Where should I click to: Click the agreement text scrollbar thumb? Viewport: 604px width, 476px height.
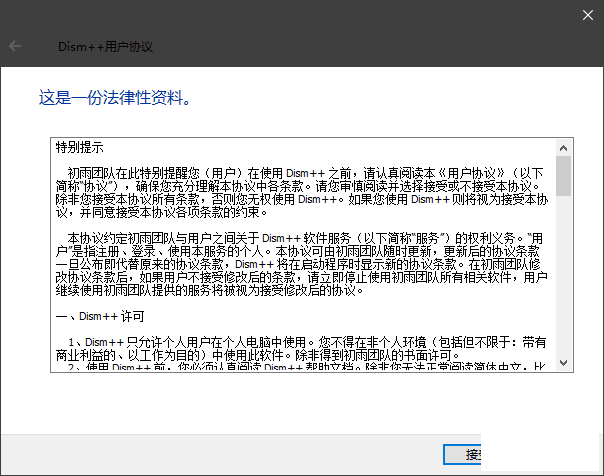click(563, 176)
